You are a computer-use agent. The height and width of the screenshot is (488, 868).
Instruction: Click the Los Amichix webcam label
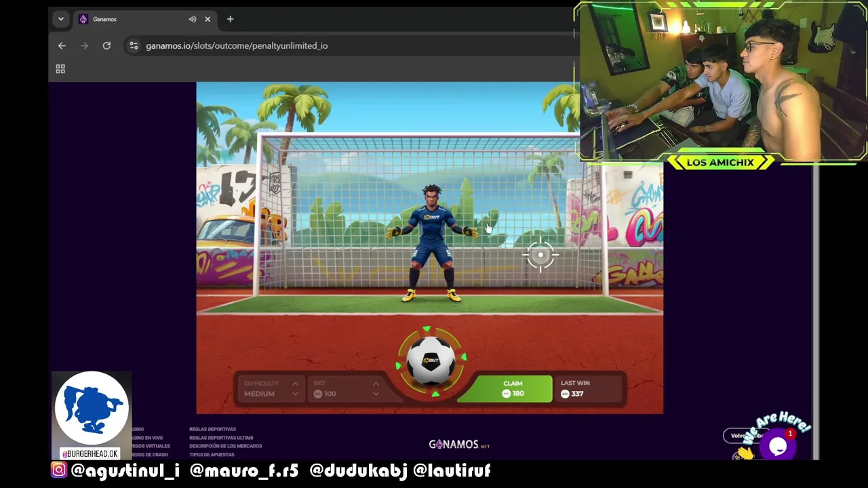(720, 162)
